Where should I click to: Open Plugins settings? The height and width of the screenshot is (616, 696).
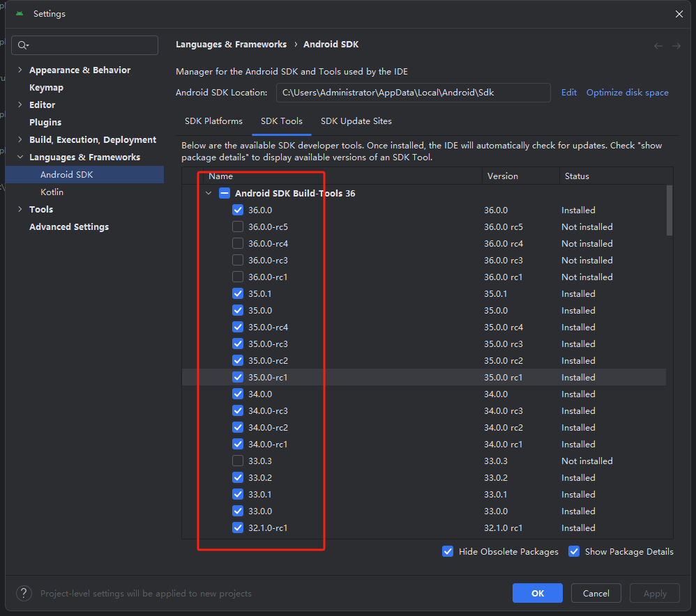(45, 123)
